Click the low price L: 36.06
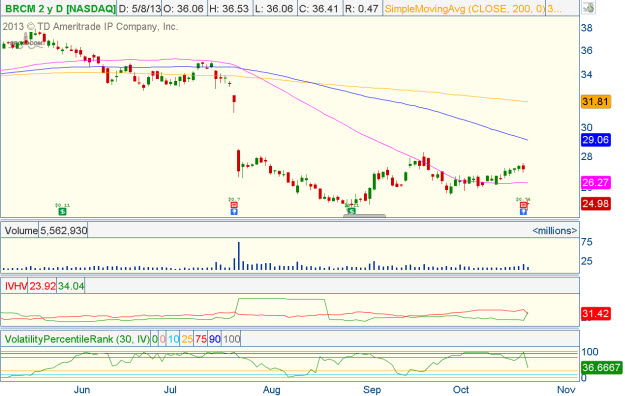The width and height of the screenshot is (625, 396). coord(274,8)
